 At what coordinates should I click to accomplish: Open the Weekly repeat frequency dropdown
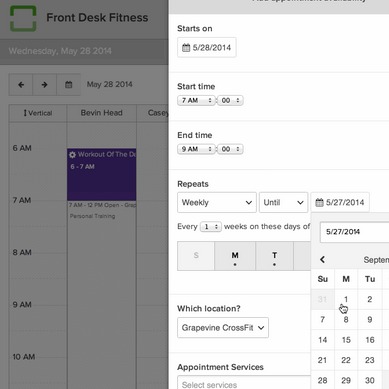tap(217, 202)
